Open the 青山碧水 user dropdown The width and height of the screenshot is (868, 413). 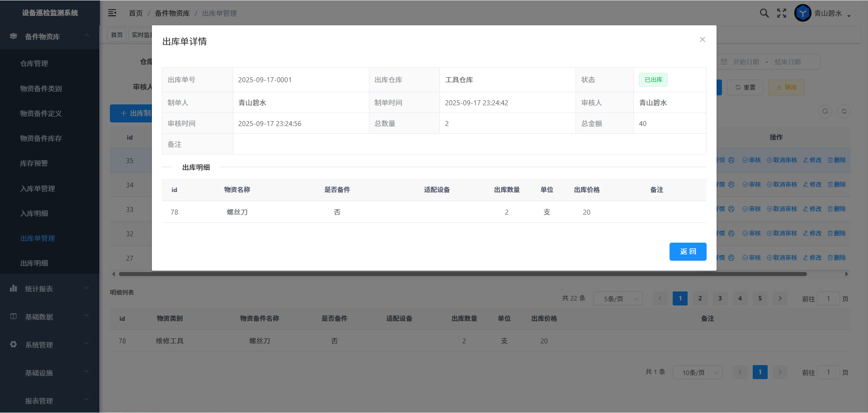pyautogui.click(x=832, y=14)
